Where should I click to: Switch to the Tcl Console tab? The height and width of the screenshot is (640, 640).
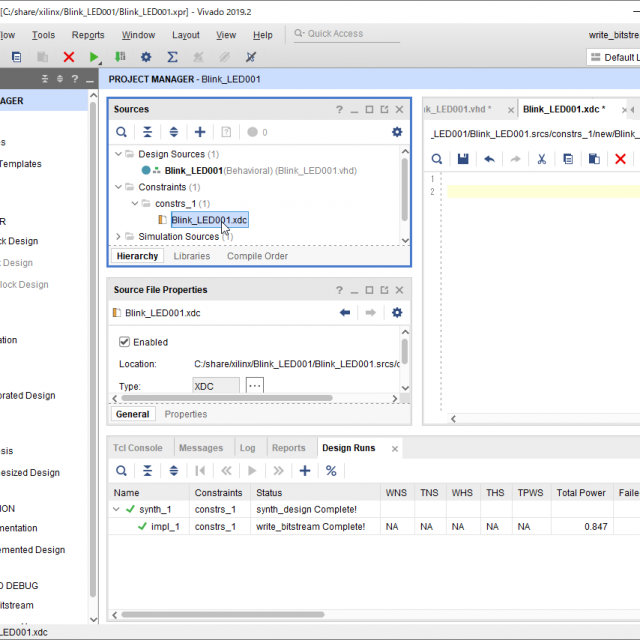click(138, 448)
